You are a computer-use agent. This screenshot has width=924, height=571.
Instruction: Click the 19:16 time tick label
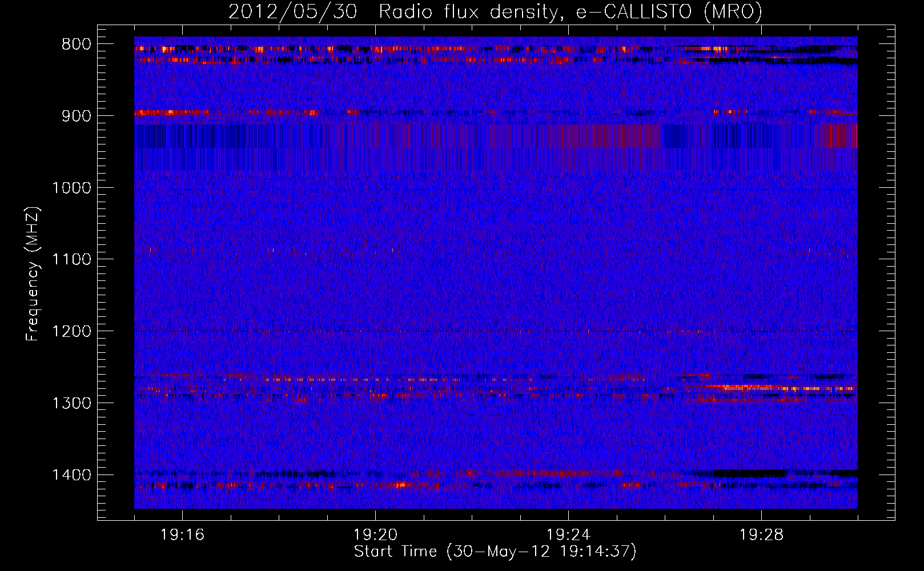[182, 535]
